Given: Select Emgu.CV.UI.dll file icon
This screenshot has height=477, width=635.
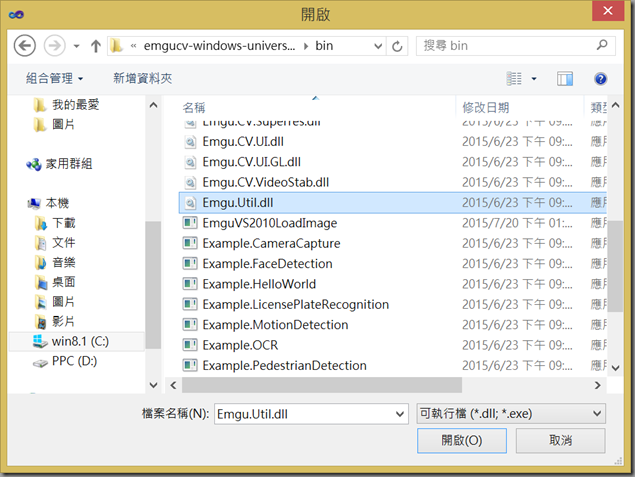Looking at the screenshot, I should pos(190,142).
